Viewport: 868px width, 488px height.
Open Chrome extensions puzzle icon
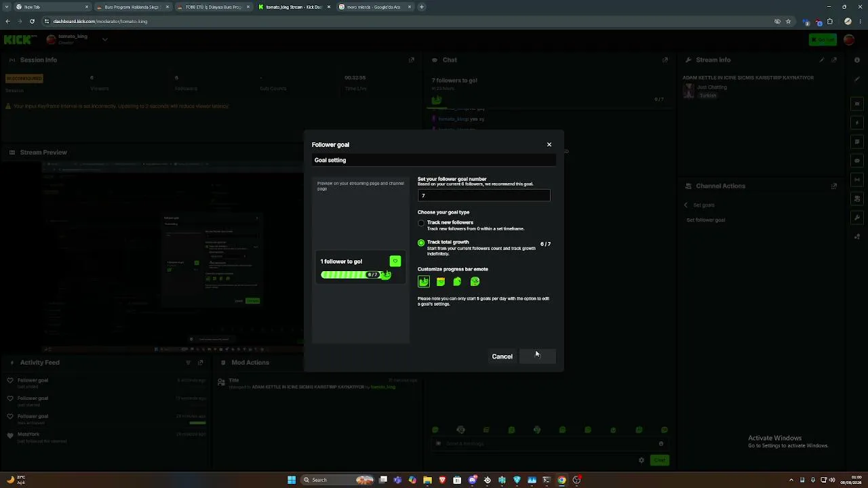pyautogui.click(x=829, y=21)
